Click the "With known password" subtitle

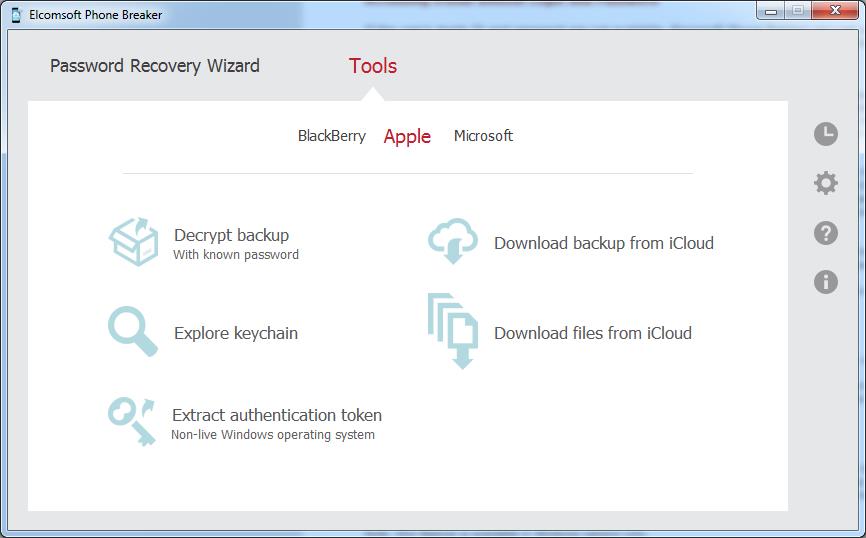(236, 255)
